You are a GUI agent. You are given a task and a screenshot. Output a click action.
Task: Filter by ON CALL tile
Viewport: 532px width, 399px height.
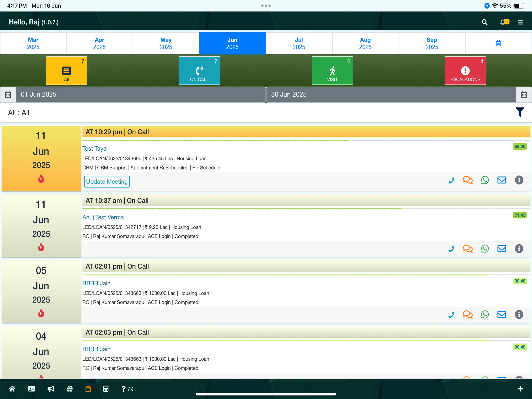point(199,71)
